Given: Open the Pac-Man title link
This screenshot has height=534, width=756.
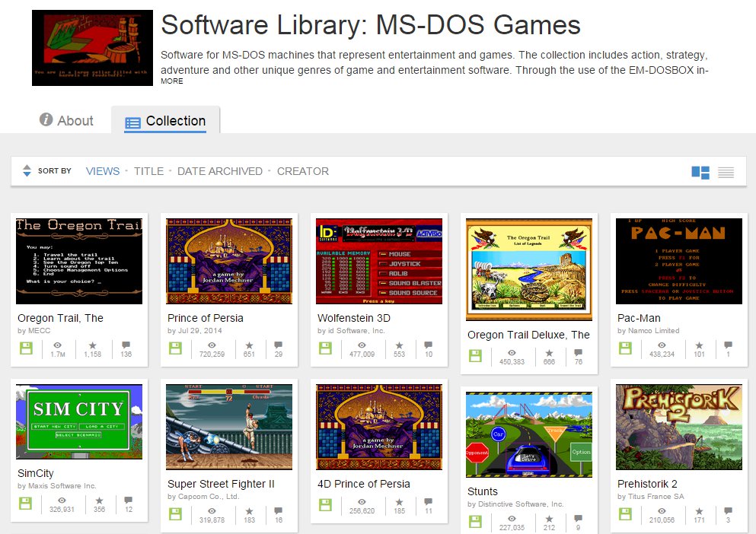Looking at the screenshot, I should 639,318.
